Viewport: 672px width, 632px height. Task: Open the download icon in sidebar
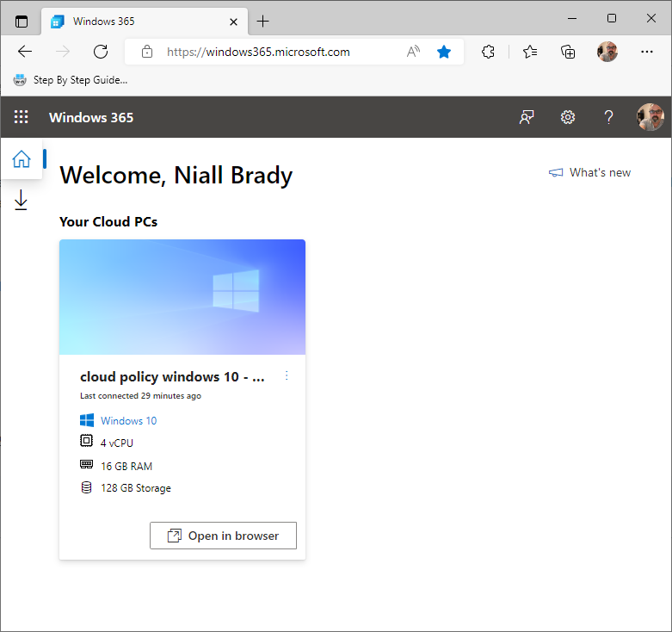click(x=22, y=201)
